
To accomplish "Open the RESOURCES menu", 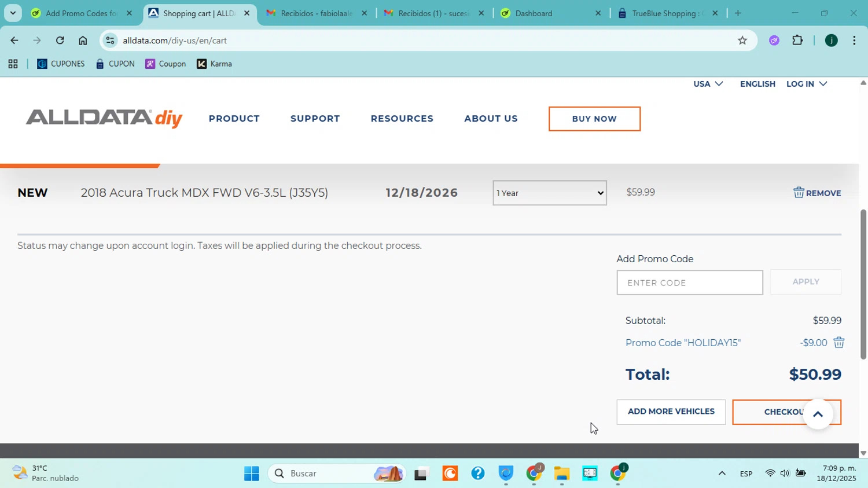I will click(x=402, y=119).
